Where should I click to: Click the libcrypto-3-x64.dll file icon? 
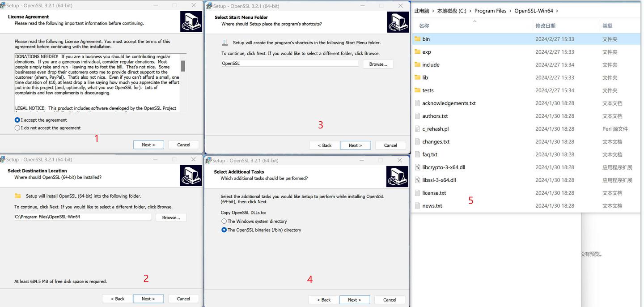click(417, 167)
